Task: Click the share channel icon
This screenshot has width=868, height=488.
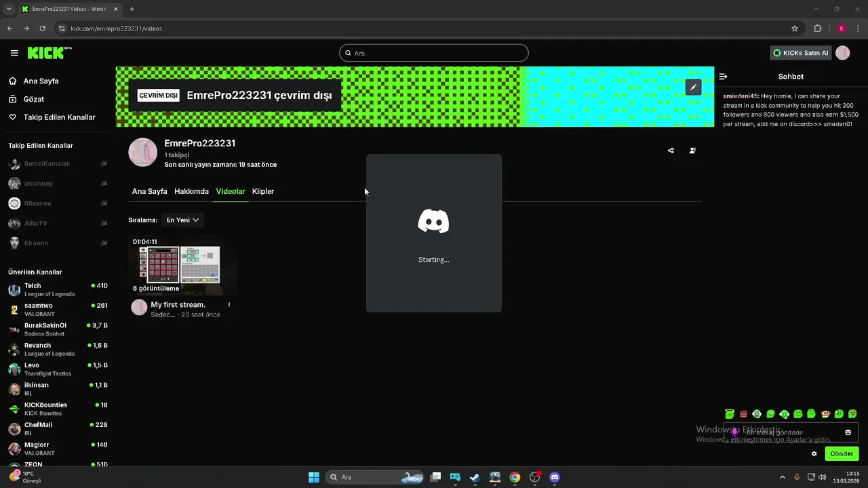Action: (x=671, y=150)
